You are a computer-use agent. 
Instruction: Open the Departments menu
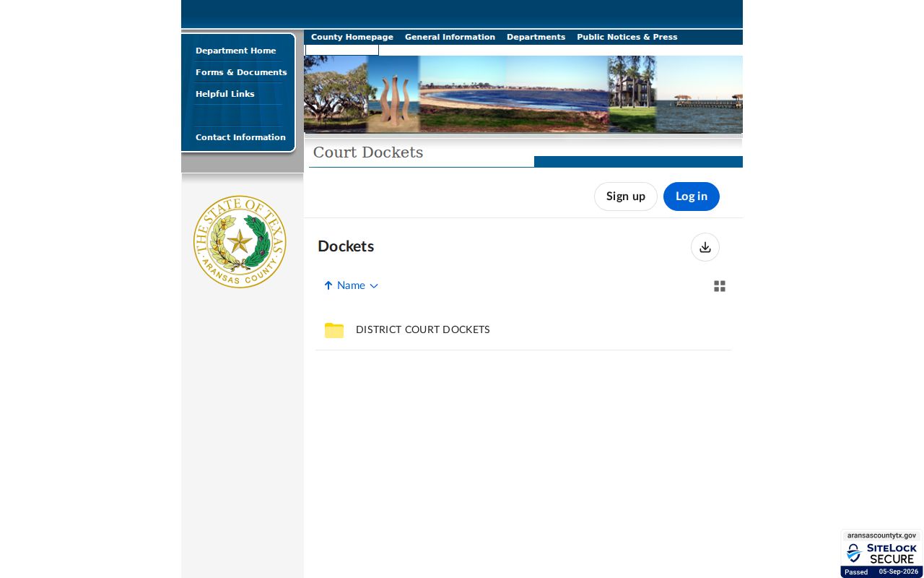click(x=536, y=37)
